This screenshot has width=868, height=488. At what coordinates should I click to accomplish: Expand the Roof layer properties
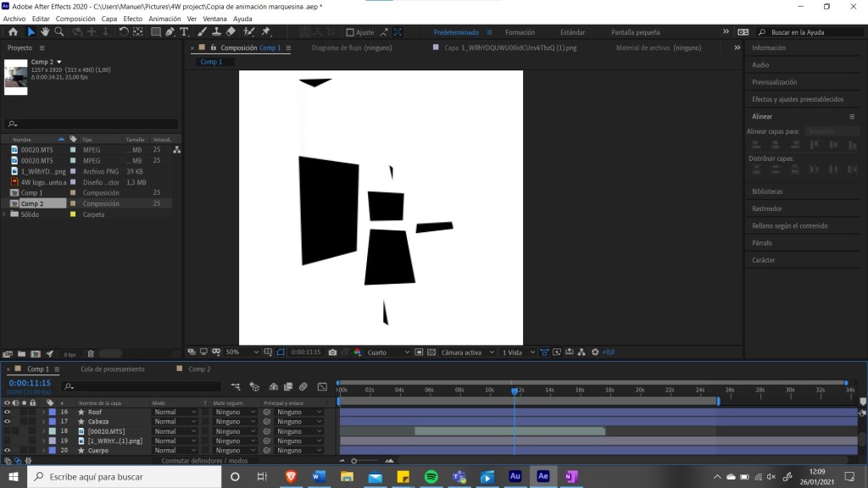coord(43,412)
